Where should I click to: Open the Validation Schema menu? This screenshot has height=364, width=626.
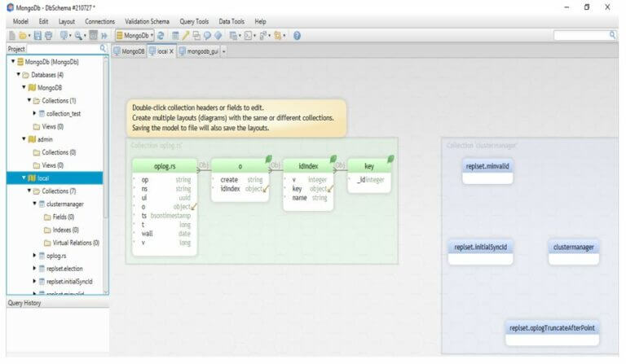[x=148, y=20]
